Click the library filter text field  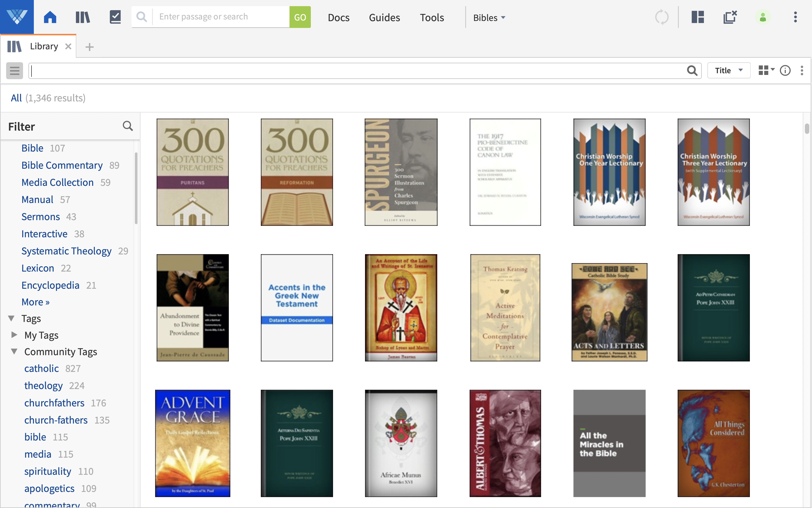[357, 70]
